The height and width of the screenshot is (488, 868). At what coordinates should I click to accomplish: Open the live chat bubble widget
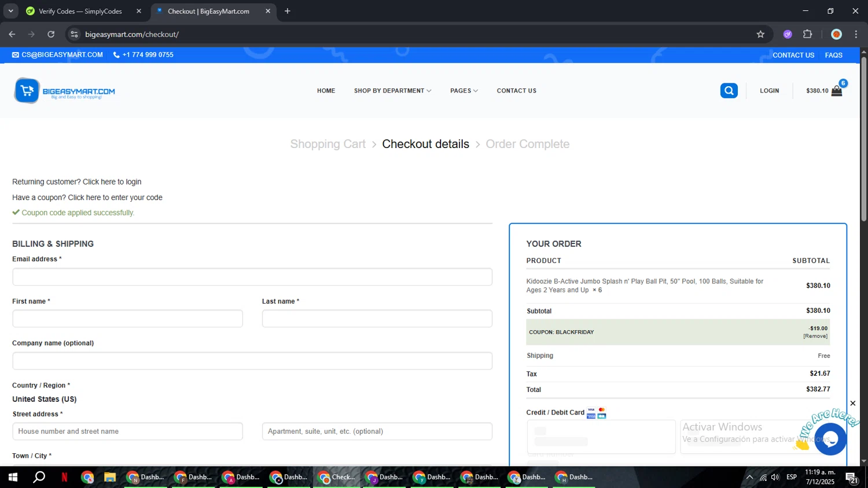pos(830,439)
